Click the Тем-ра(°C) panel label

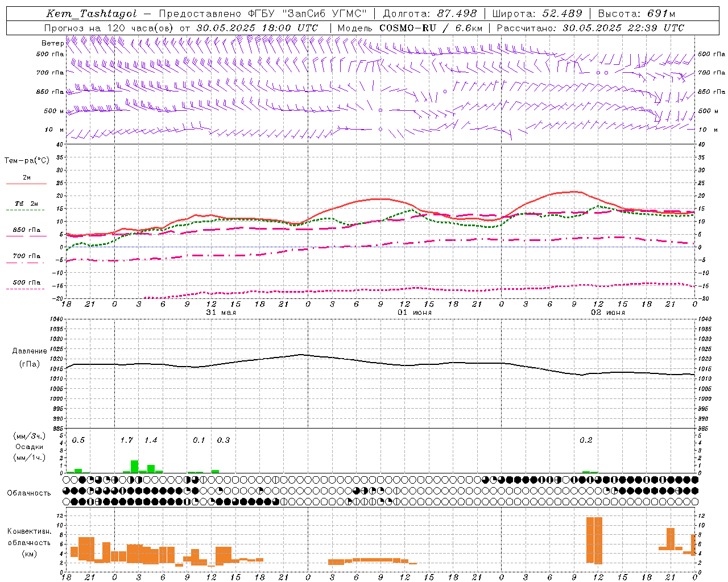[27, 161]
